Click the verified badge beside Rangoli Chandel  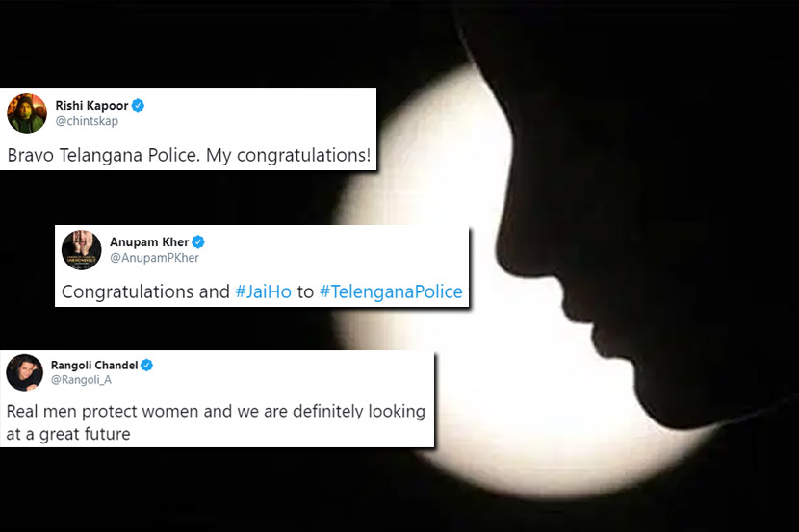(146, 365)
